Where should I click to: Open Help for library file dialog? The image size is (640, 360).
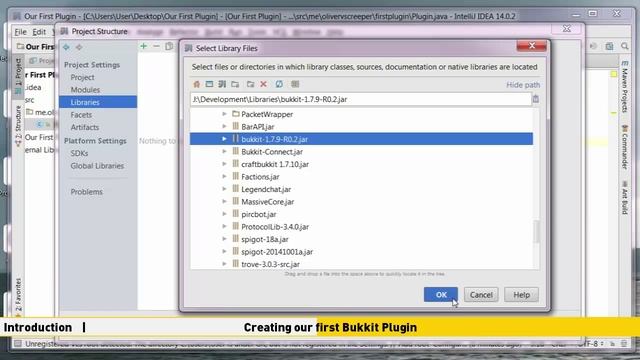[521, 295]
